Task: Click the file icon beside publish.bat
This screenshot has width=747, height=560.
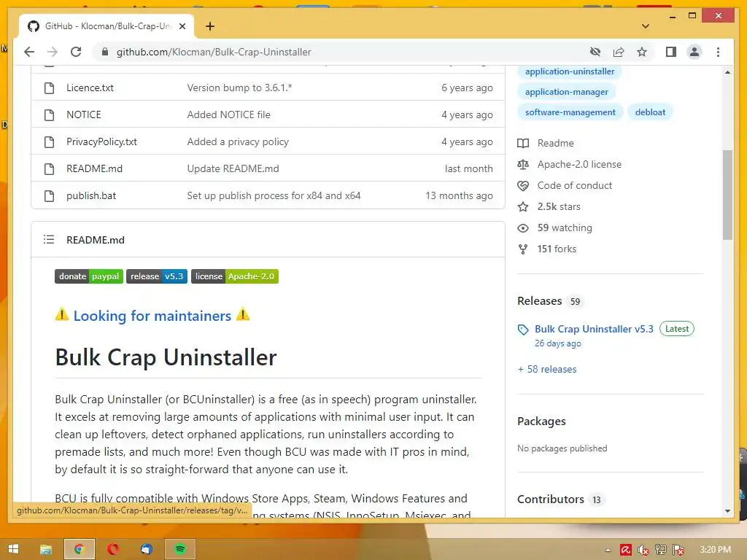Action: coord(49,195)
